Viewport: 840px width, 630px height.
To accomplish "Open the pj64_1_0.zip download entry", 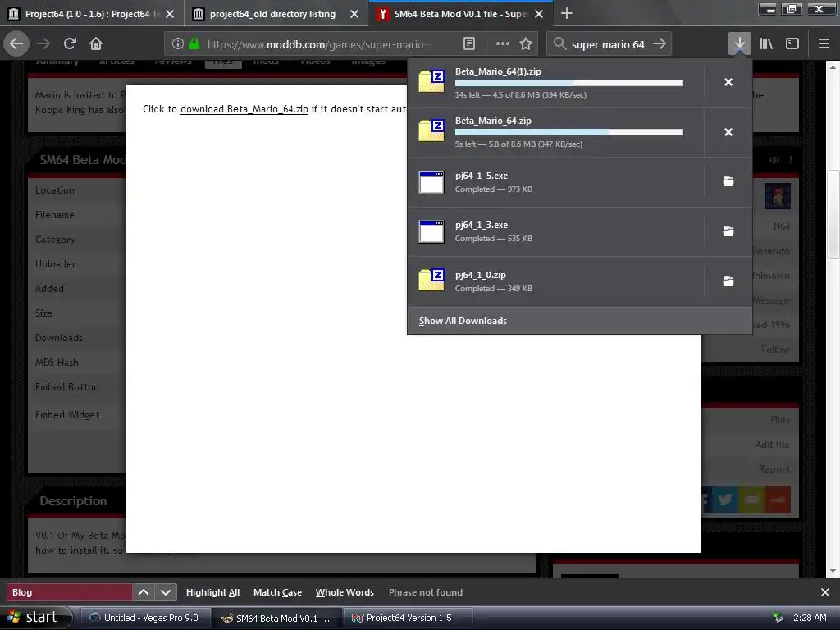I will (556, 282).
